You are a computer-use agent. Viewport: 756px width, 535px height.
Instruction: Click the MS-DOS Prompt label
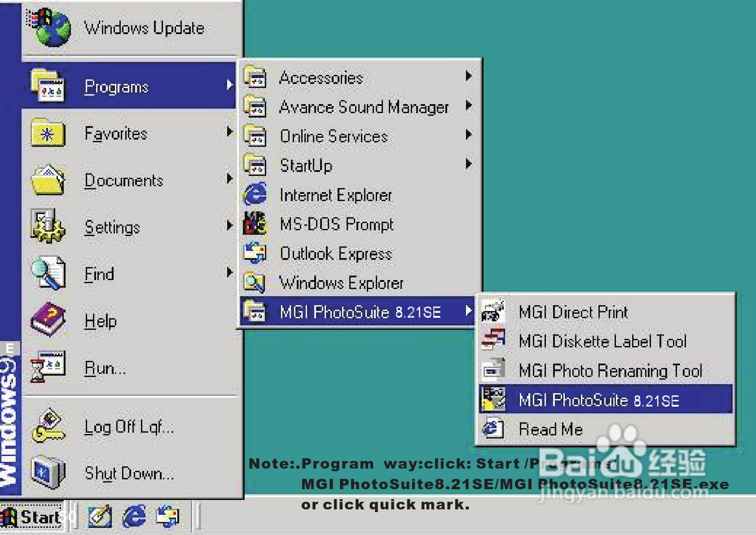click(336, 224)
